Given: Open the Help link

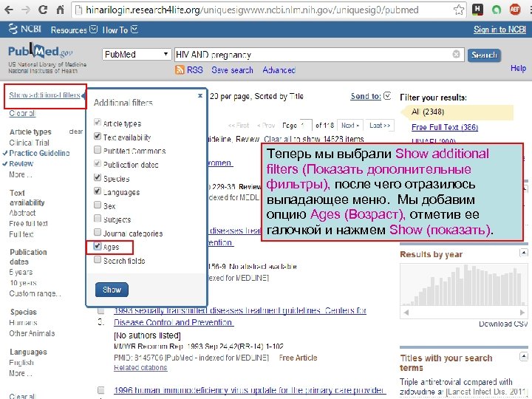Looking at the screenshot, I should (518, 68).
